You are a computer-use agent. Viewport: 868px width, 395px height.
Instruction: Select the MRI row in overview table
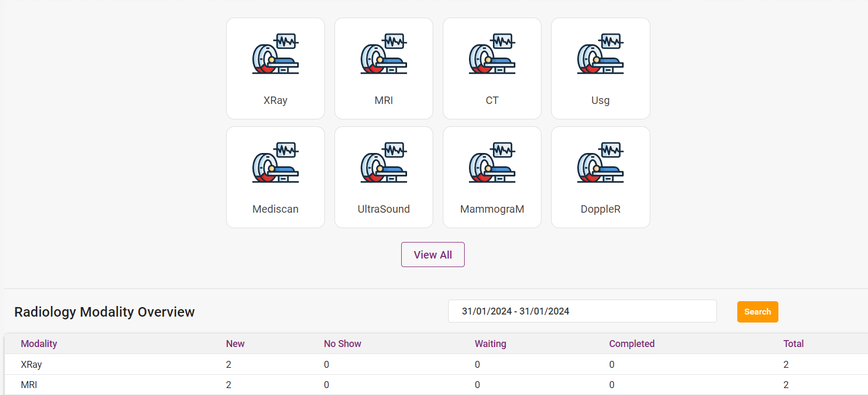pyautogui.click(x=29, y=385)
